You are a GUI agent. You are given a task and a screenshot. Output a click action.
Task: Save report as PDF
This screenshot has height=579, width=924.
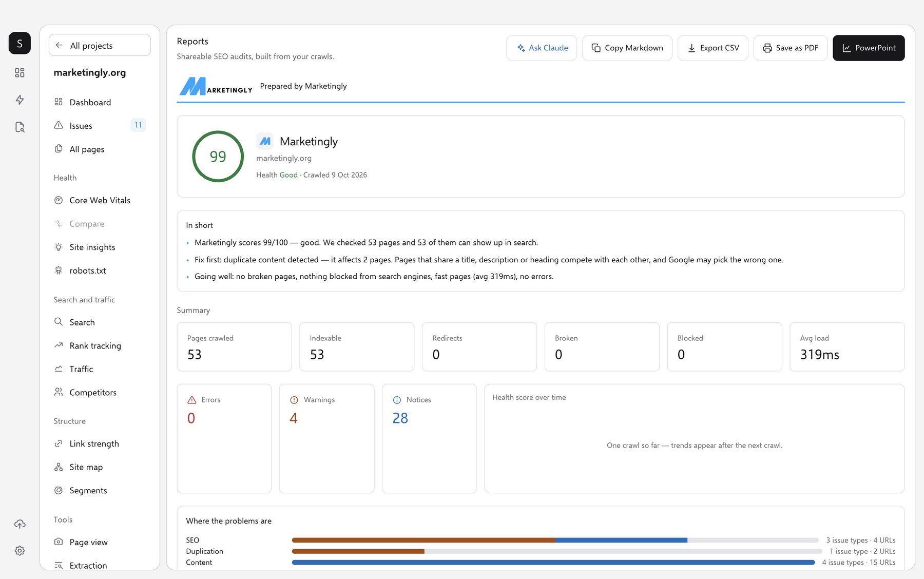click(791, 48)
